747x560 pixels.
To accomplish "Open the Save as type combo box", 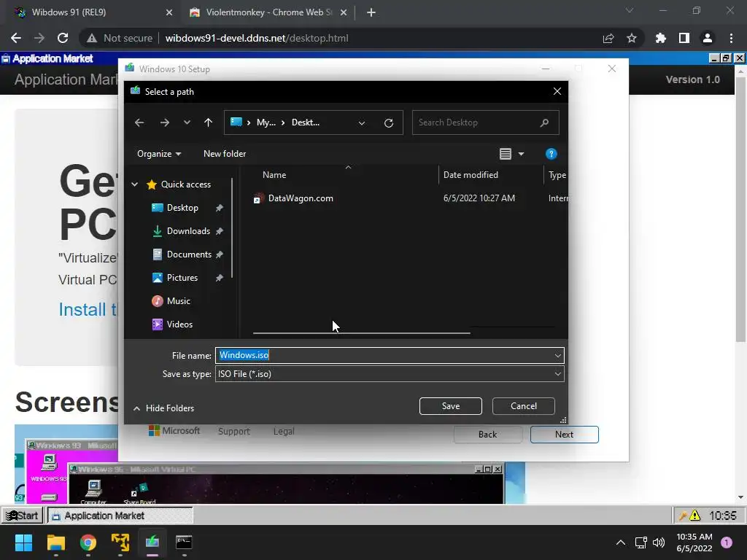I will (x=390, y=374).
